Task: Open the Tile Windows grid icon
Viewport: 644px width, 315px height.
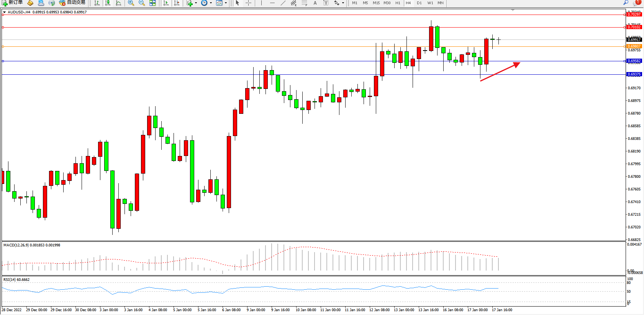Action: coord(152,3)
